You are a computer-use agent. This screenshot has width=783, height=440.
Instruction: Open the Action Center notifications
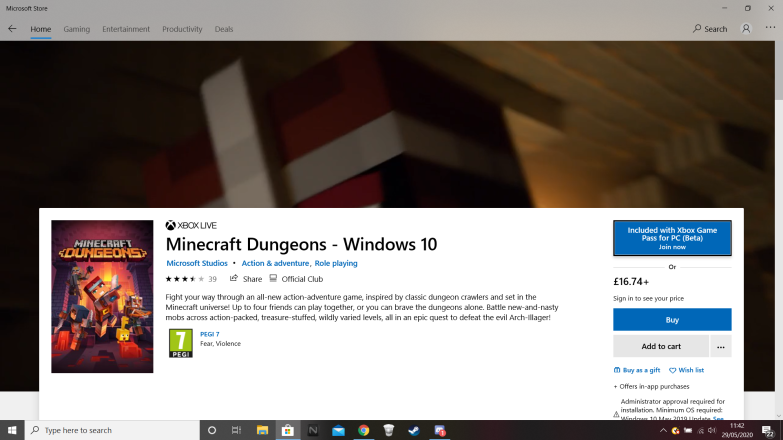768,430
